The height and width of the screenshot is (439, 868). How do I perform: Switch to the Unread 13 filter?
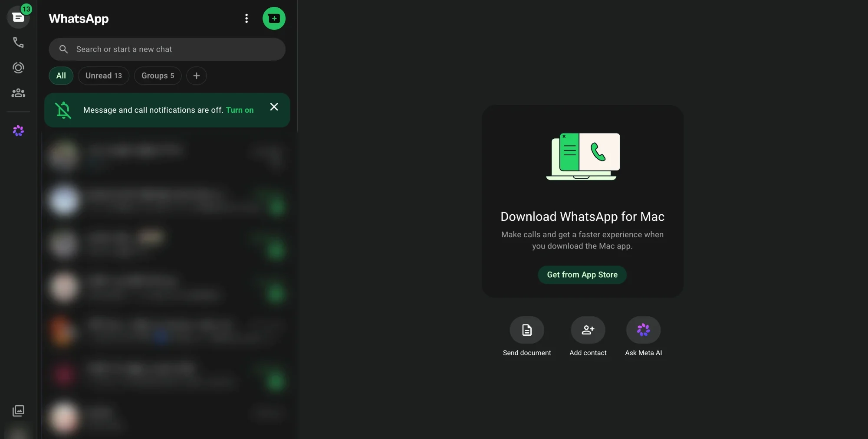[x=104, y=75]
